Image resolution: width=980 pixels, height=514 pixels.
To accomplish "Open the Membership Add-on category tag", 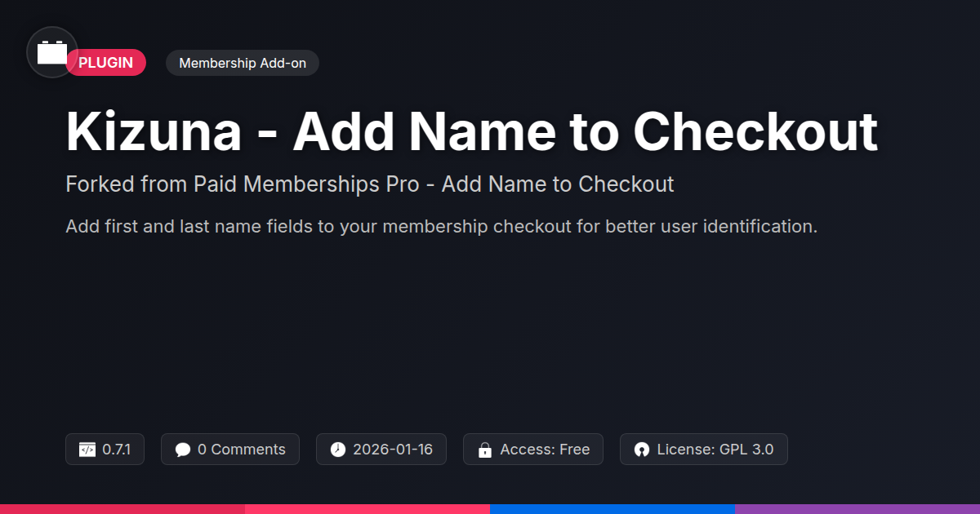I will (243, 63).
